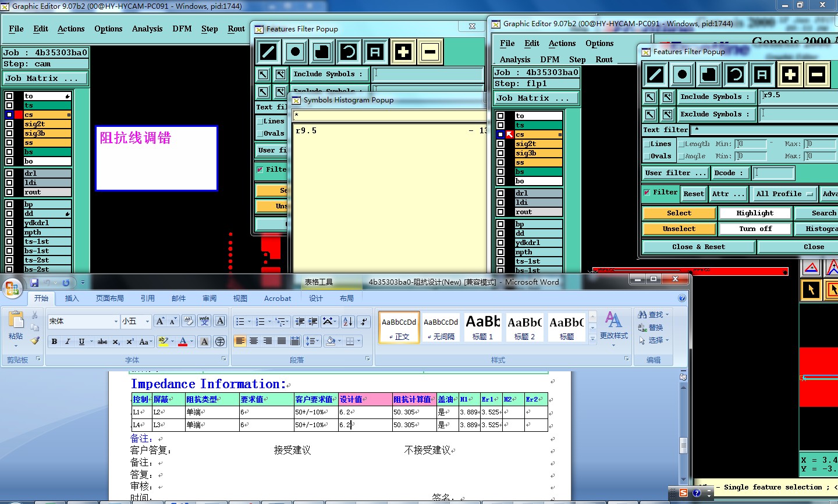Click Sort A-Z icon in Word
The height and width of the screenshot is (504, 838).
(348, 321)
